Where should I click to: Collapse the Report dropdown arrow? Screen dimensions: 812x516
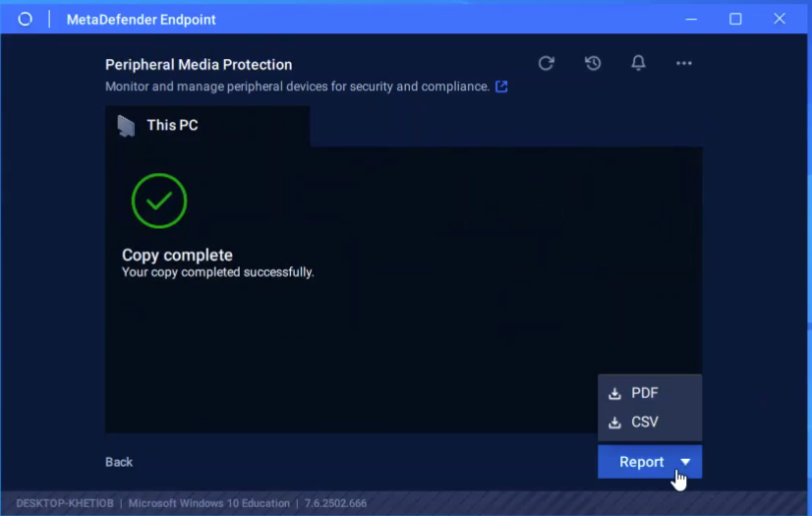point(685,462)
